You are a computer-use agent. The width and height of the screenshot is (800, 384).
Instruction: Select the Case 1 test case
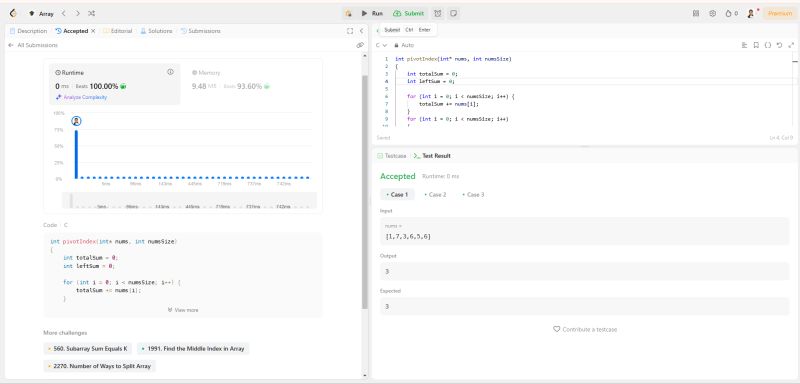[x=397, y=195]
